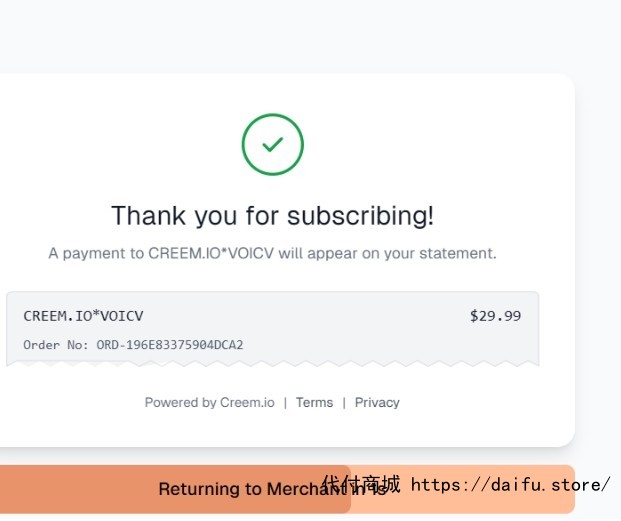Click the green checkmark success icon
Viewport: 621px width, 521px height.
point(273,145)
